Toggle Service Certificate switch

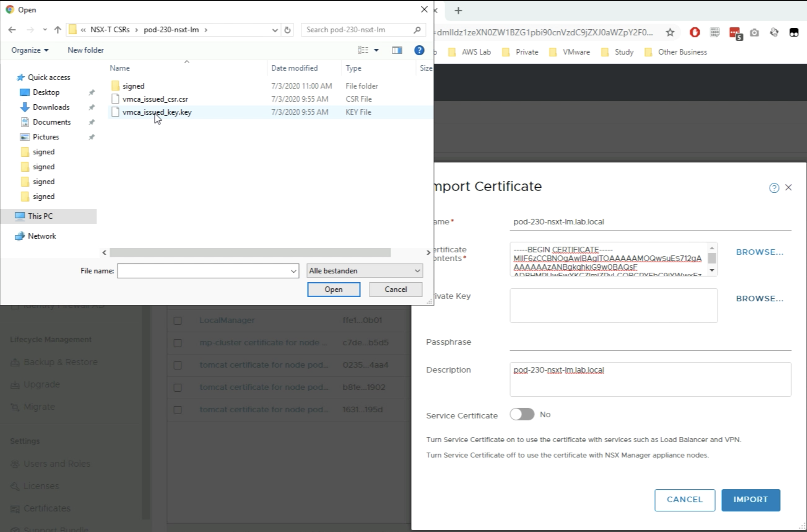click(x=522, y=414)
